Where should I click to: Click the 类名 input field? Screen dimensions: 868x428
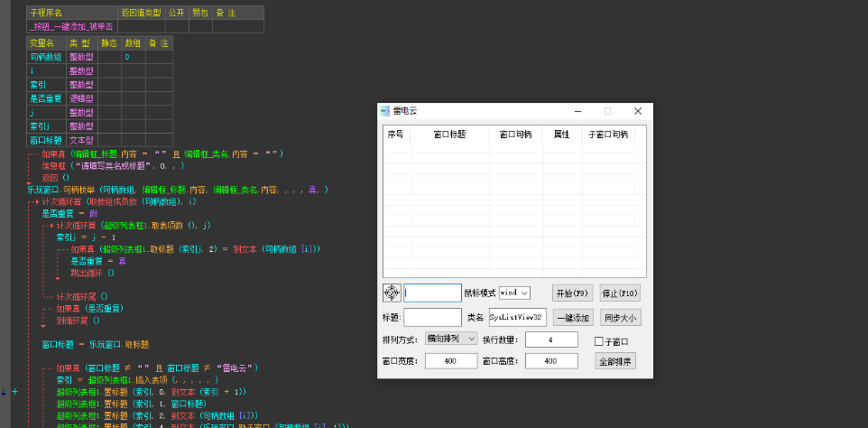point(517,317)
